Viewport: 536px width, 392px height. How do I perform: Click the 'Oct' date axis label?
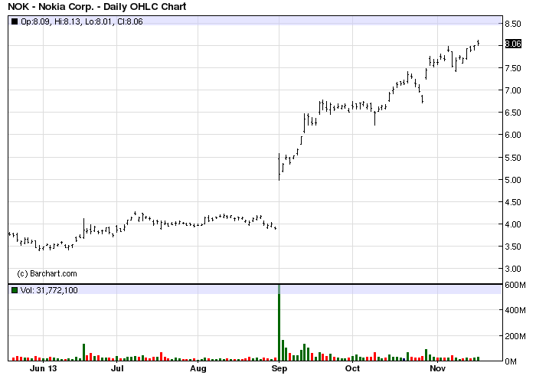(352, 369)
